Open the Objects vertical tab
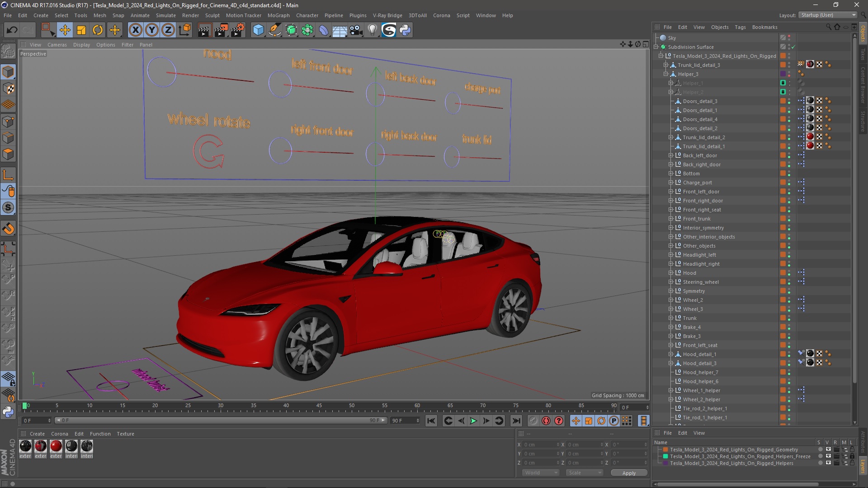Image resolution: width=868 pixels, height=488 pixels. coord(863,33)
